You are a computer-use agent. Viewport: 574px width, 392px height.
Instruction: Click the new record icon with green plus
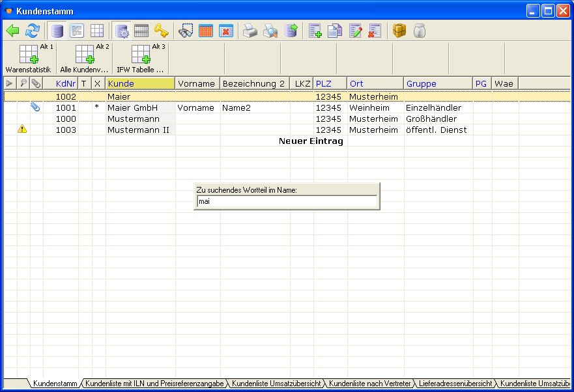315,31
